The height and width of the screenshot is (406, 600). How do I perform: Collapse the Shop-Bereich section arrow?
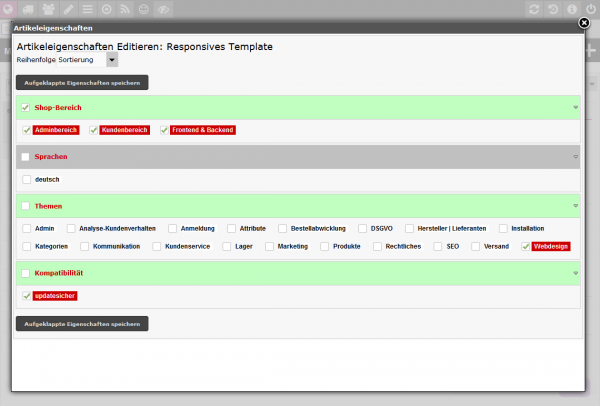pyautogui.click(x=575, y=107)
